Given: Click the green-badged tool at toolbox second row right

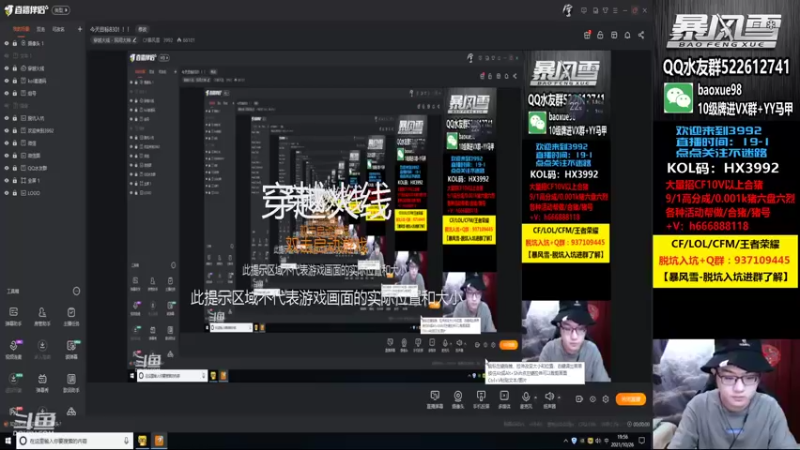Looking at the screenshot, I should [71, 349].
